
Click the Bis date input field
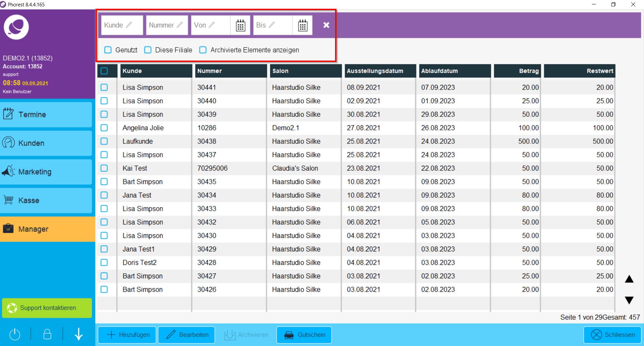(x=273, y=25)
